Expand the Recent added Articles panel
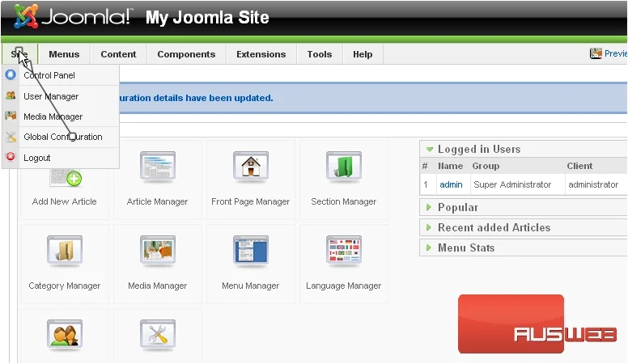 point(429,227)
